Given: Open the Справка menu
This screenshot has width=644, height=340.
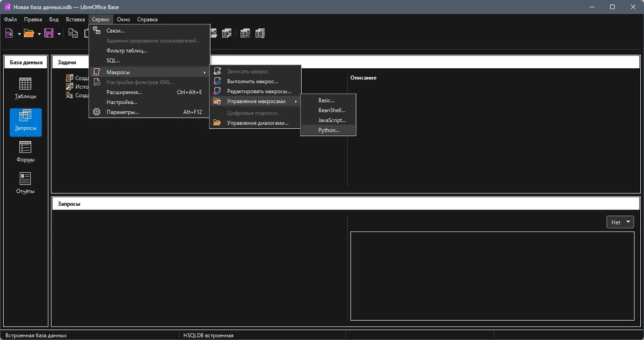Looking at the screenshot, I should (x=148, y=19).
